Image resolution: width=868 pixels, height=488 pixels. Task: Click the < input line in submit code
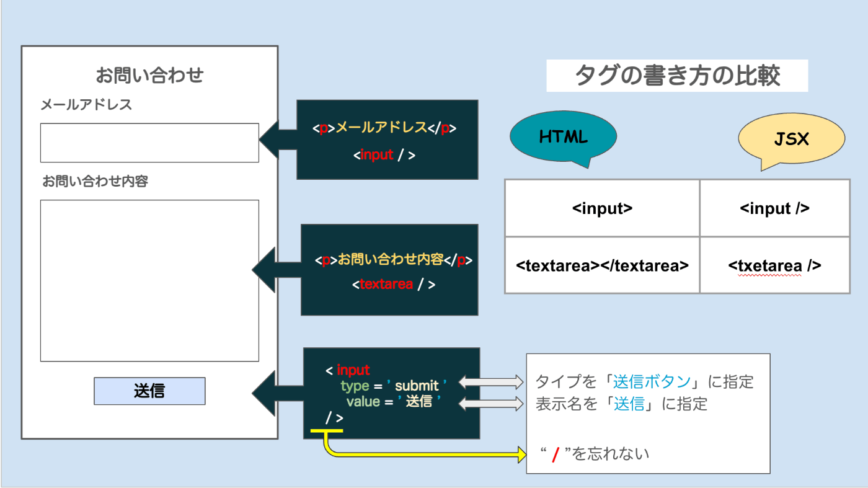pos(347,370)
